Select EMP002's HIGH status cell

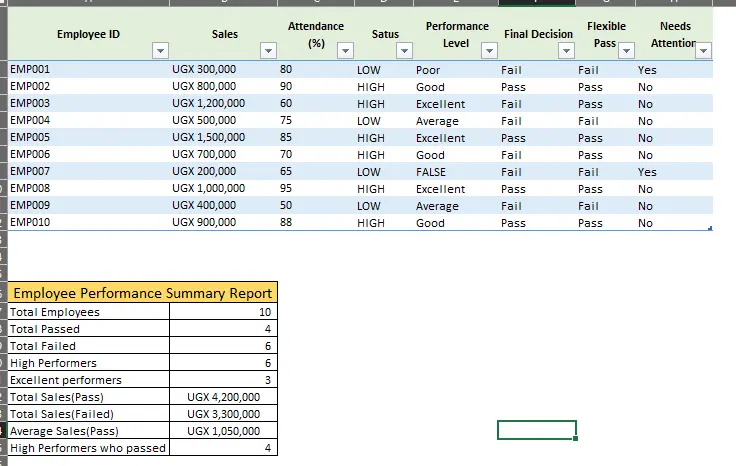click(384, 87)
